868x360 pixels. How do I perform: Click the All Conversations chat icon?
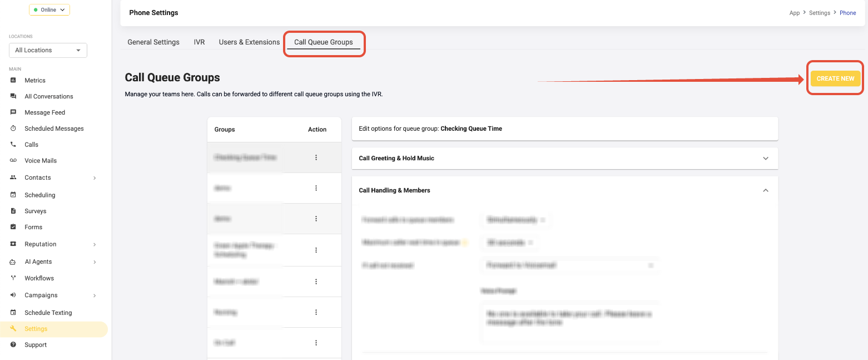coord(13,96)
